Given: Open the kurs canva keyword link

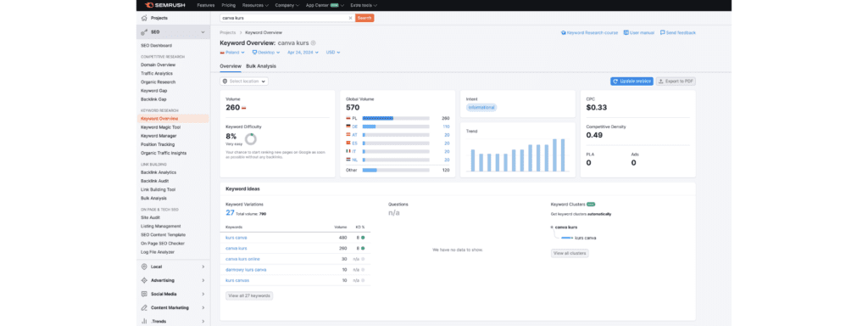Looking at the screenshot, I should (236, 238).
